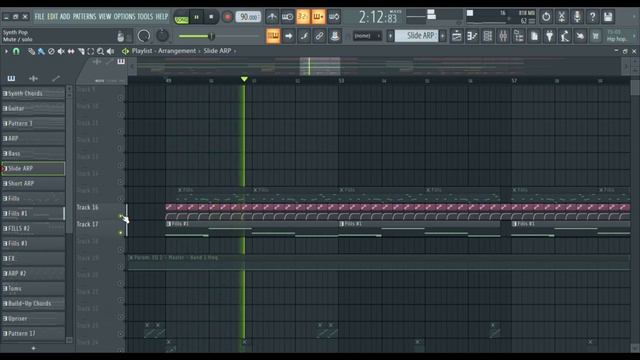The width and height of the screenshot is (640, 360).
Task: Open the snap dropdown showing (none)
Action: tap(367, 36)
